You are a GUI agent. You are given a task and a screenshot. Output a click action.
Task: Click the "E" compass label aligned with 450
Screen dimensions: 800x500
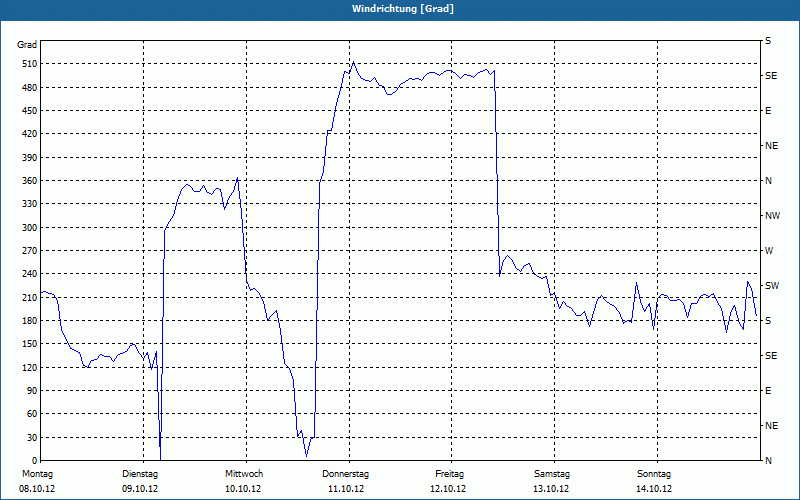(x=768, y=111)
